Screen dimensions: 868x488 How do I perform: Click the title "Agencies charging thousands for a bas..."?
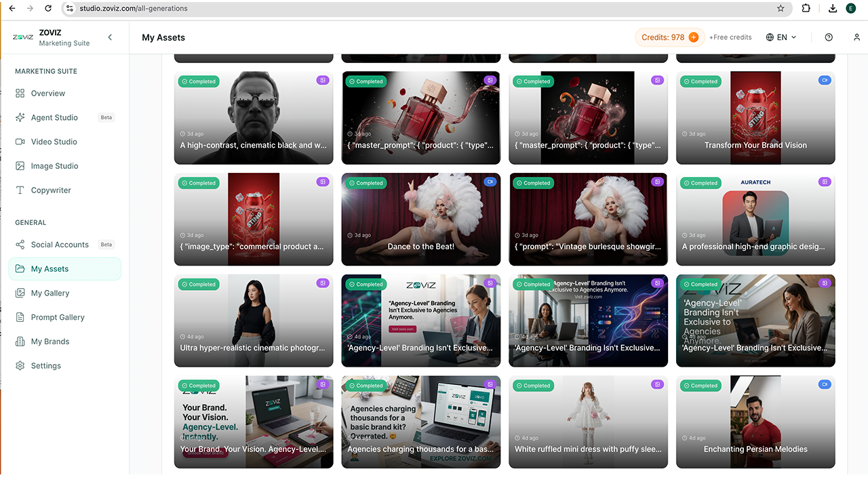420,449
